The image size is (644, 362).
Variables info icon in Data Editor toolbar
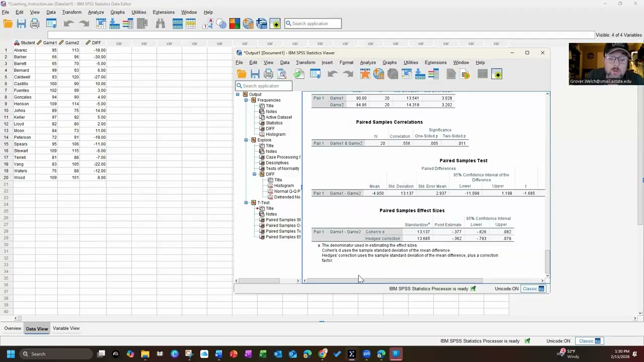(128, 24)
